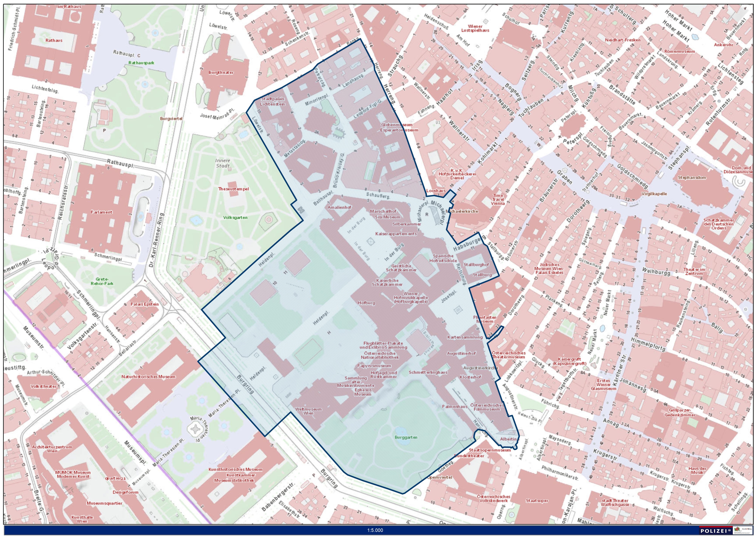Select the Volksgarten park label
The width and height of the screenshot is (756, 537).
coord(235,218)
